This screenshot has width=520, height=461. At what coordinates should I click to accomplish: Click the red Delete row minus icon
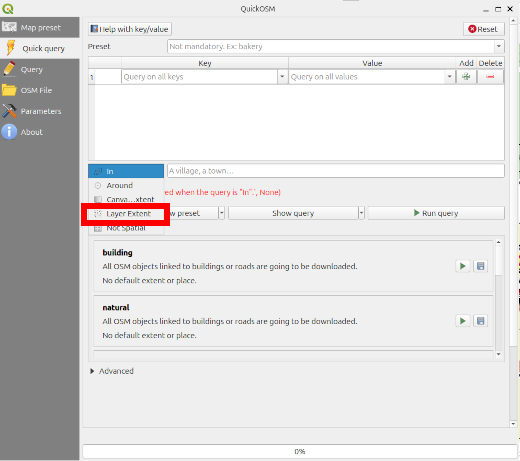490,77
